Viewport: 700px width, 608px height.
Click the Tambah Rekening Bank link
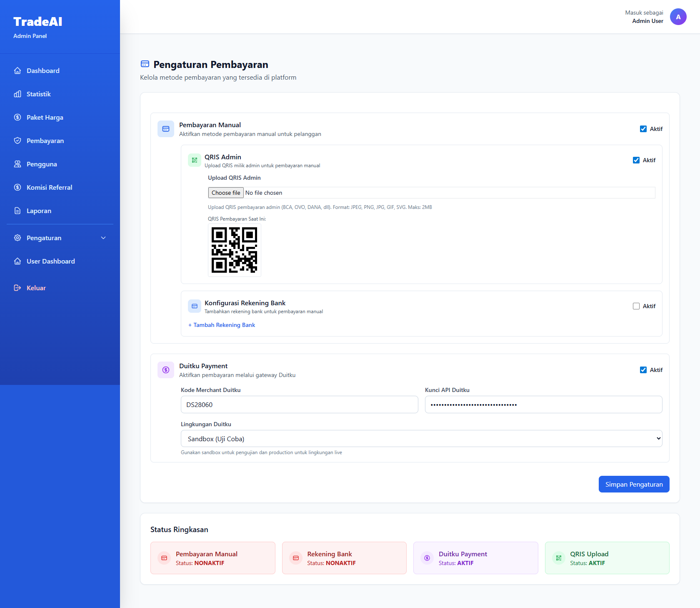(x=222, y=325)
